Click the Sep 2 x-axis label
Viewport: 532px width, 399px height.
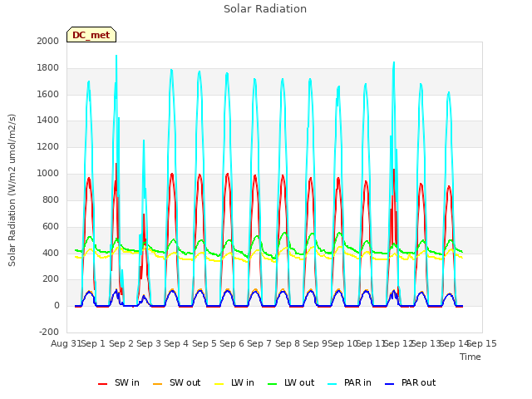click(x=121, y=343)
